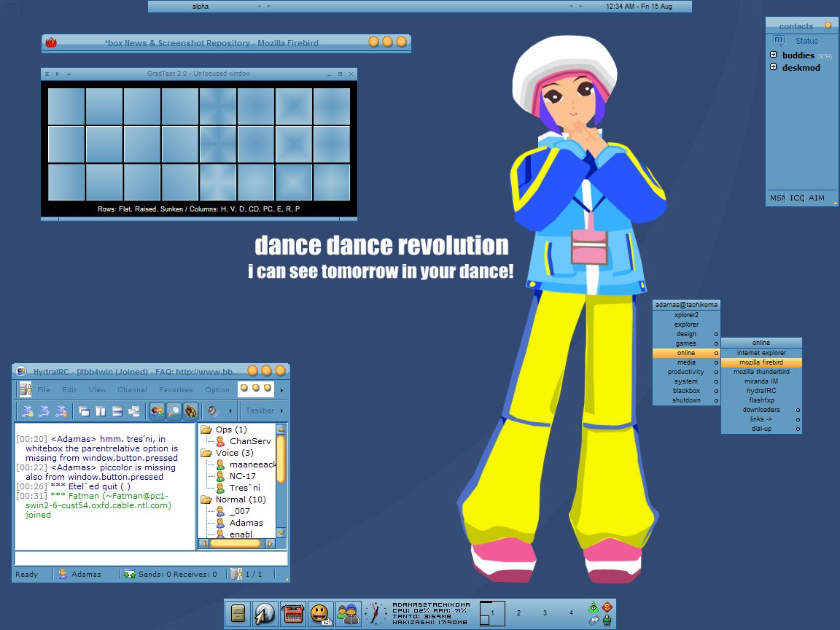Open the Favorites menu in HydraIRC
The width and height of the screenshot is (840, 630).
point(176,389)
